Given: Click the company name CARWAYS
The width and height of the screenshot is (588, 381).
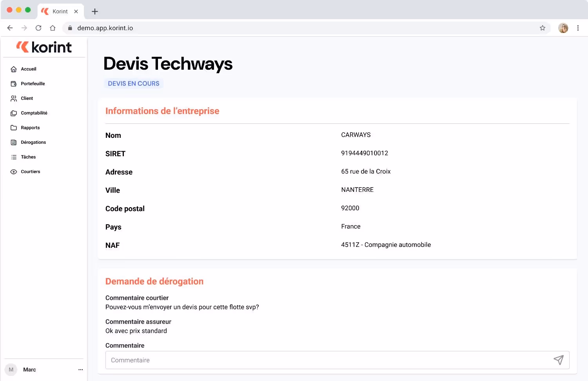Looking at the screenshot, I should coord(356,135).
